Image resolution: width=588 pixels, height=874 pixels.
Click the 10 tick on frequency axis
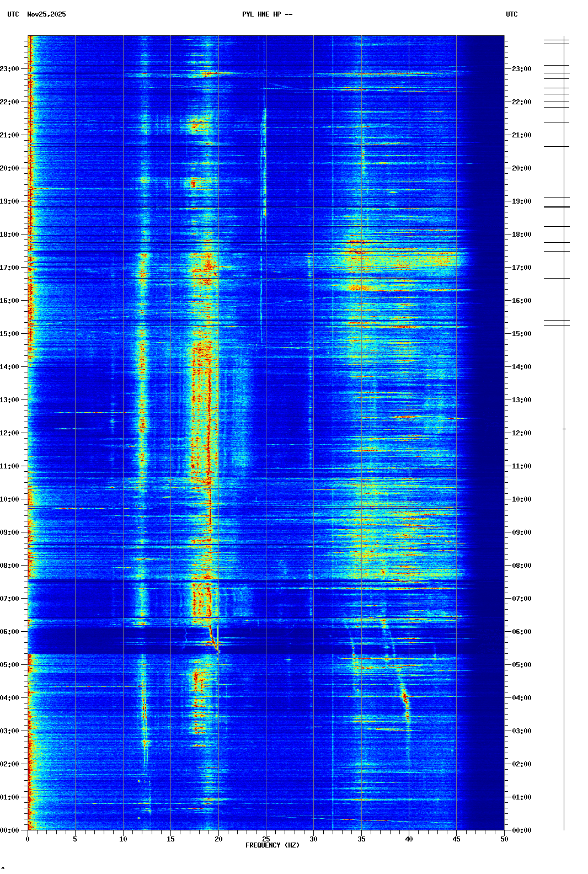click(x=123, y=839)
